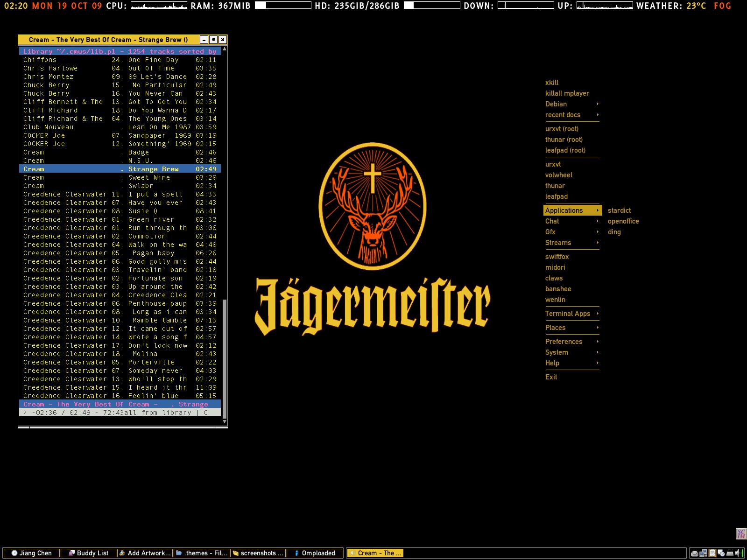747x560 pixels.
Task: Select the Cream Badge track
Action: pos(120,152)
